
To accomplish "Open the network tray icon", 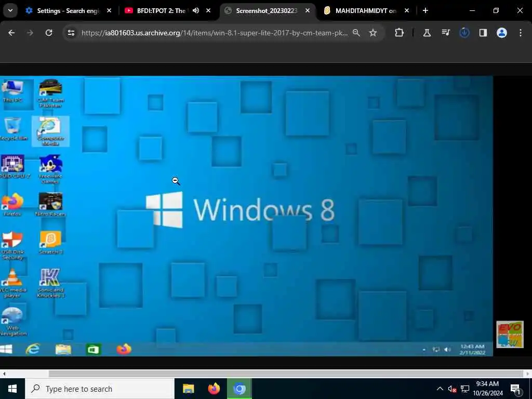I will click(x=465, y=389).
